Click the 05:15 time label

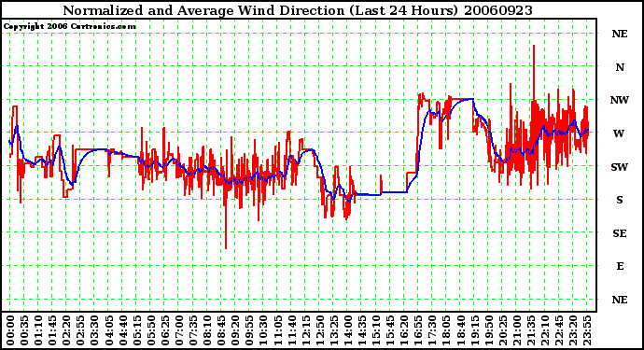point(137,330)
